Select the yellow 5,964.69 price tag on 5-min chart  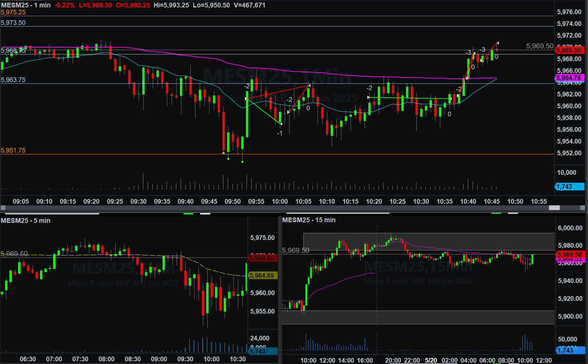pos(263,276)
